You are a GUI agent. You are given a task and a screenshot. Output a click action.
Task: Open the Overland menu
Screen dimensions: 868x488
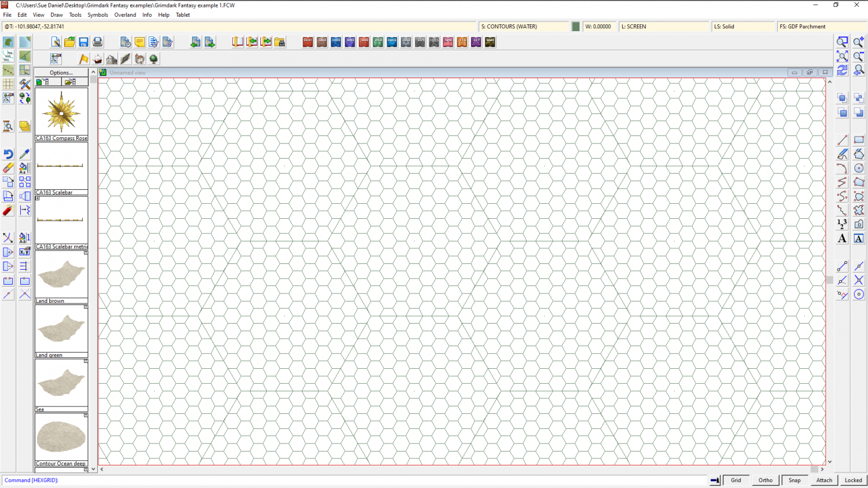pyautogui.click(x=125, y=15)
